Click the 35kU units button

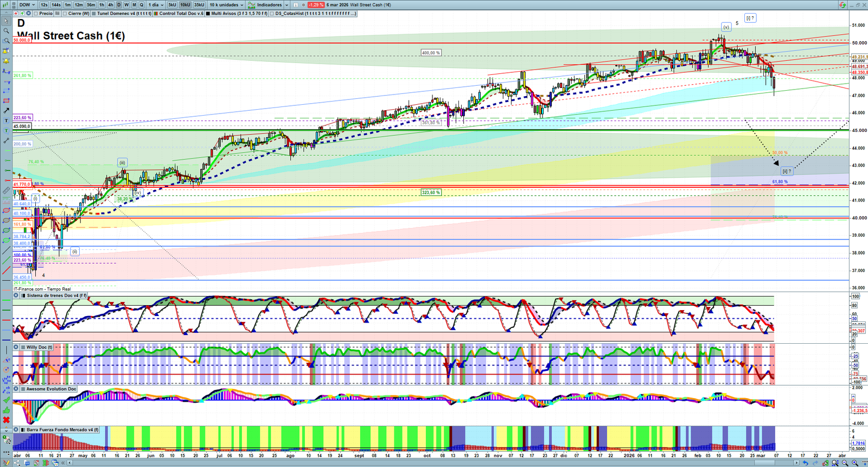point(199,5)
